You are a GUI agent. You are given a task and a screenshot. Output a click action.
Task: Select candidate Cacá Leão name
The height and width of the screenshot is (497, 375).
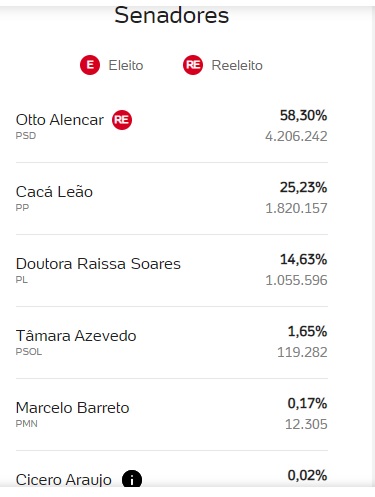click(x=54, y=192)
